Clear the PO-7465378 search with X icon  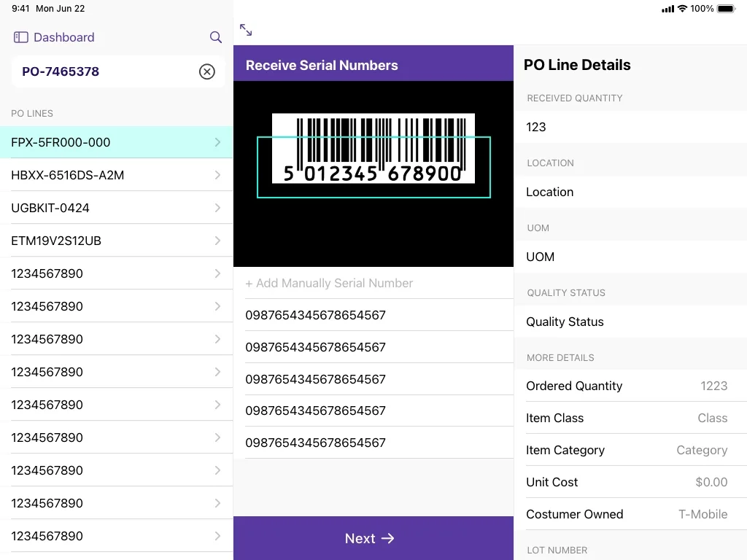[206, 71]
